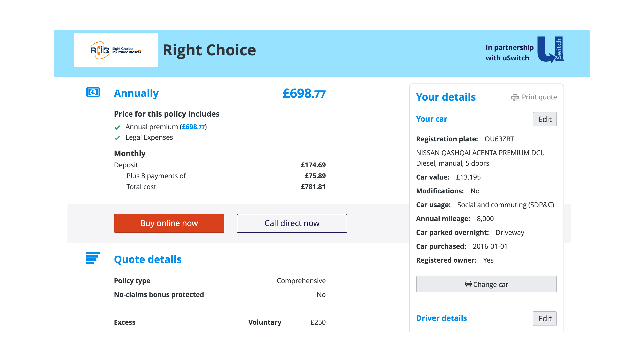644x362 pixels.
Task: Click the stacked lines icon beside Quote details
Action: click(x=93, y=258)
